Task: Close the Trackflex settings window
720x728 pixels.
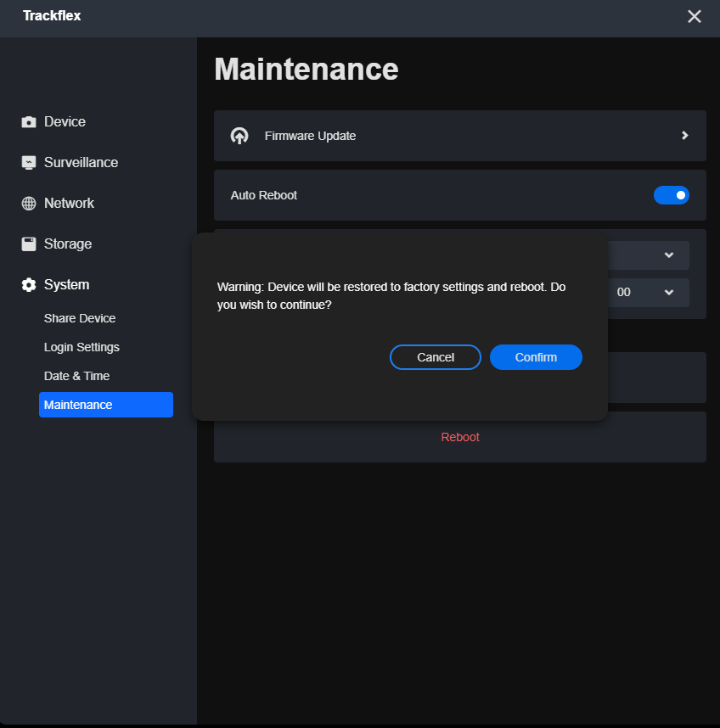Action: click(694, 17)
